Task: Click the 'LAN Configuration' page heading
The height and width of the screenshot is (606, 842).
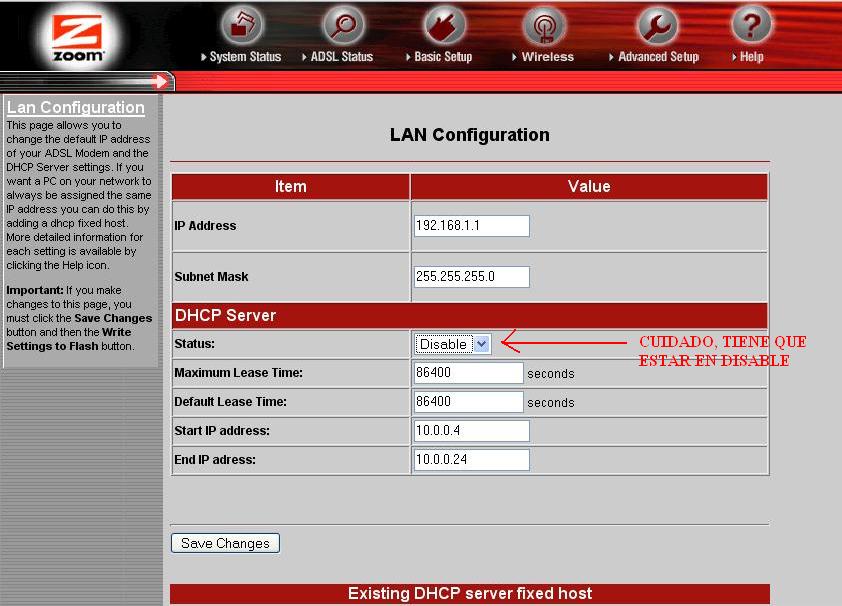Action: pyautogui.click(x=470, y=135)
